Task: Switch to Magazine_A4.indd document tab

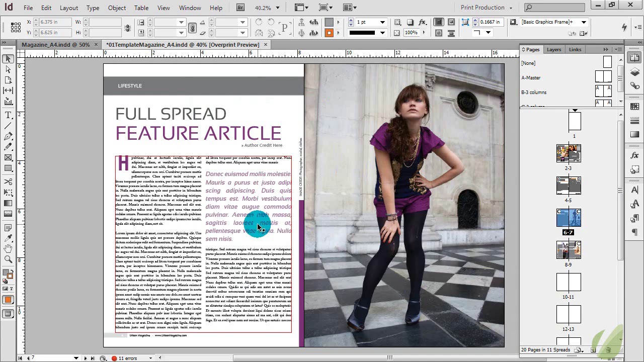Action: click(55, 45)
